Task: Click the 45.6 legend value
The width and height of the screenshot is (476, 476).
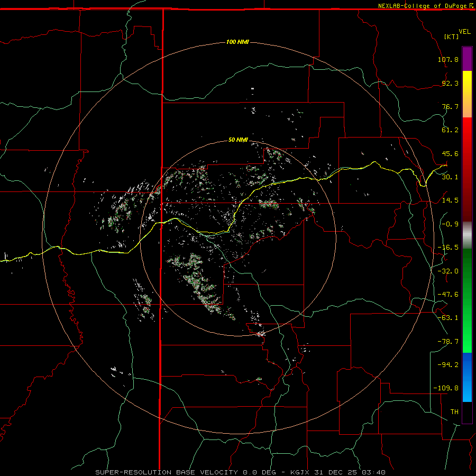Action: coord(450,153)
